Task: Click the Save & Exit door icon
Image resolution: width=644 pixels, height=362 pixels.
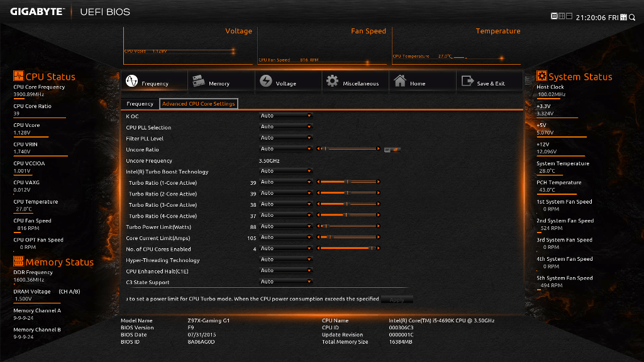Action: click(x=467, y=81)
